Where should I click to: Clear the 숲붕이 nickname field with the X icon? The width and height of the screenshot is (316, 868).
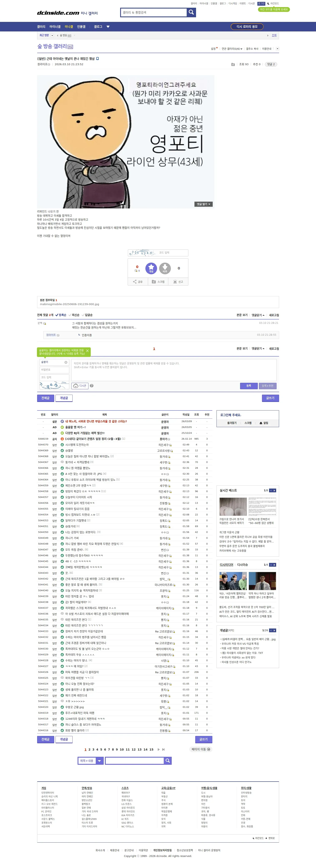click(x=66, y=362)
